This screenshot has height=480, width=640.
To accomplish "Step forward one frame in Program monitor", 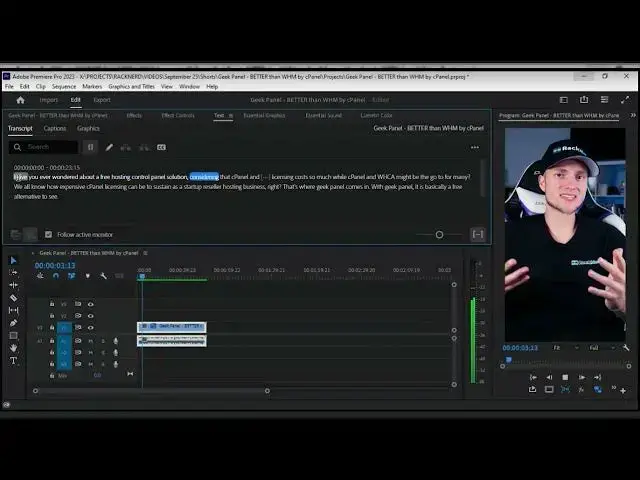I will pos(582,378).
